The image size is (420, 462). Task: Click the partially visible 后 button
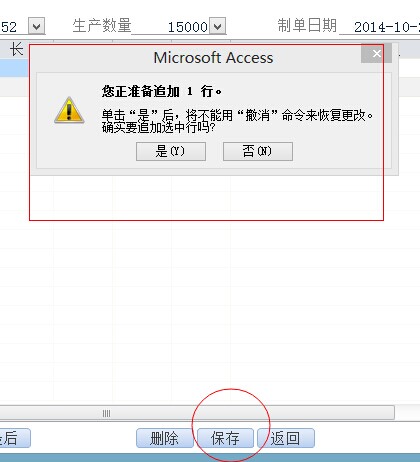(15, 438)
